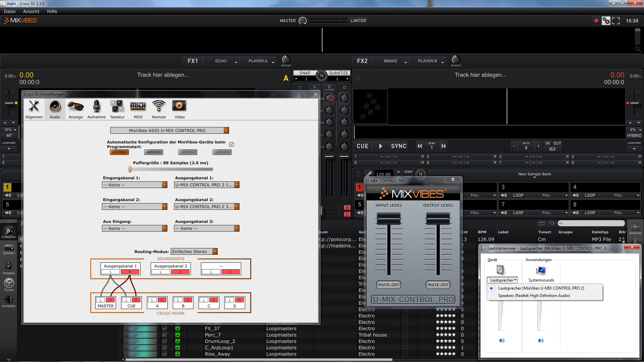Open settings gear icon in top bar

click(606, 21)
